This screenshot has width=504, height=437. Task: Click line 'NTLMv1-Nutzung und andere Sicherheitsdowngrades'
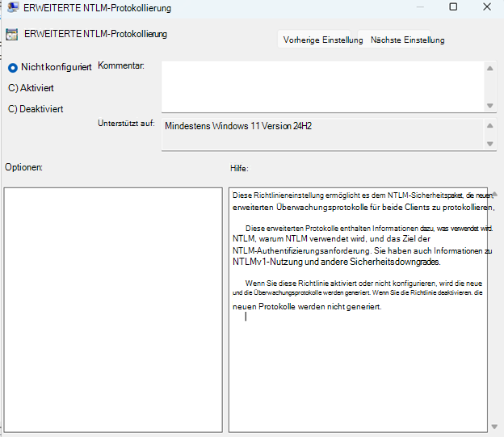pos(337,262)
